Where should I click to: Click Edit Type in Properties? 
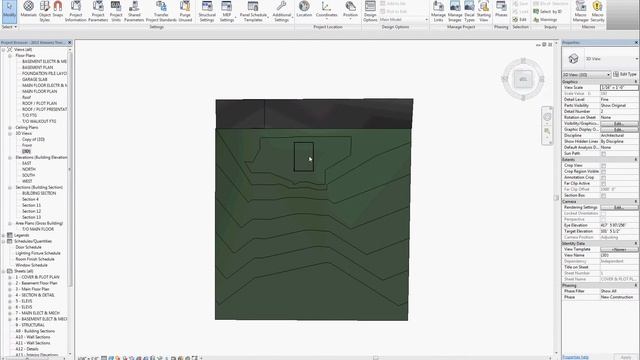625,74
